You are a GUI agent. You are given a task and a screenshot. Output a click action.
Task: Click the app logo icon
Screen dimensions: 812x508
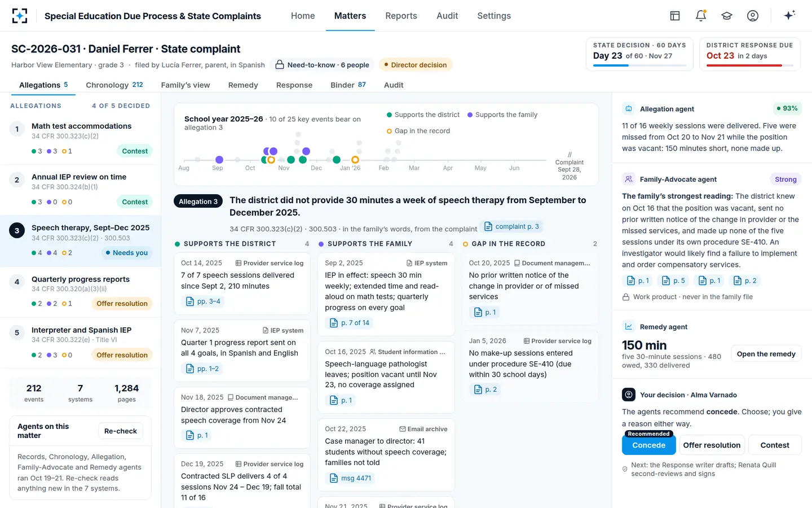tap(20, 16)
